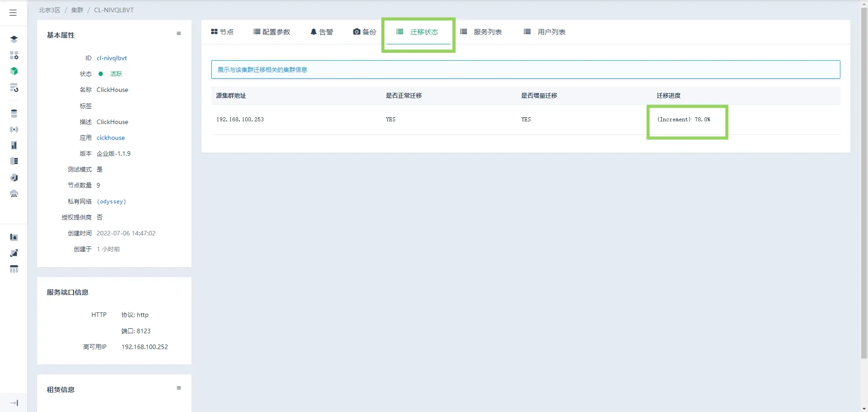Open the 配置参数 tab
The image size is (868, 412).
(272, 32)
